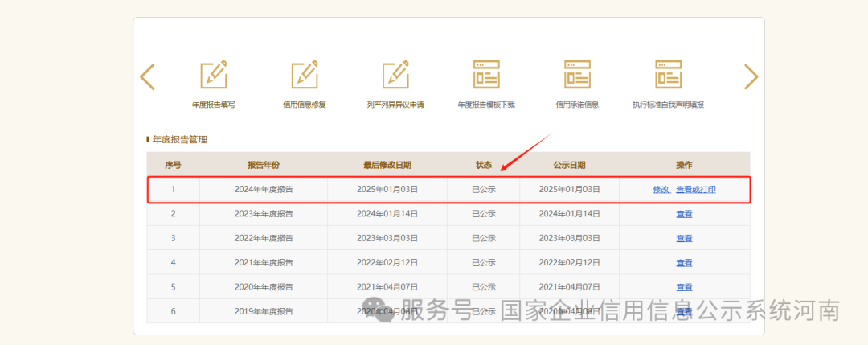Viewport: 868px width, 345px height.
Task: Click 查看 link in 2021年度报告 row
Action: (684, 262)
